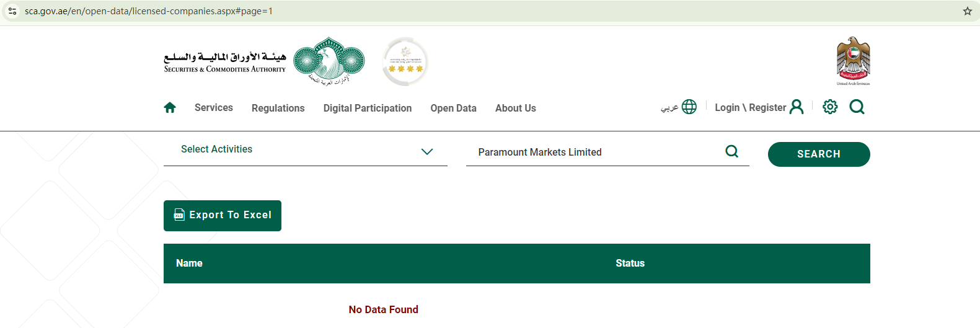Image resolution: width=980 pixels, height=328 pixels.
Task: Open the Open Data menu
Action: [453, 108]
